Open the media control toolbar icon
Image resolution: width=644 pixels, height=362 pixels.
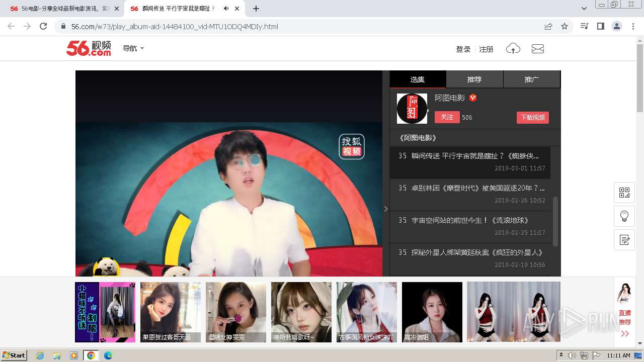584,26
